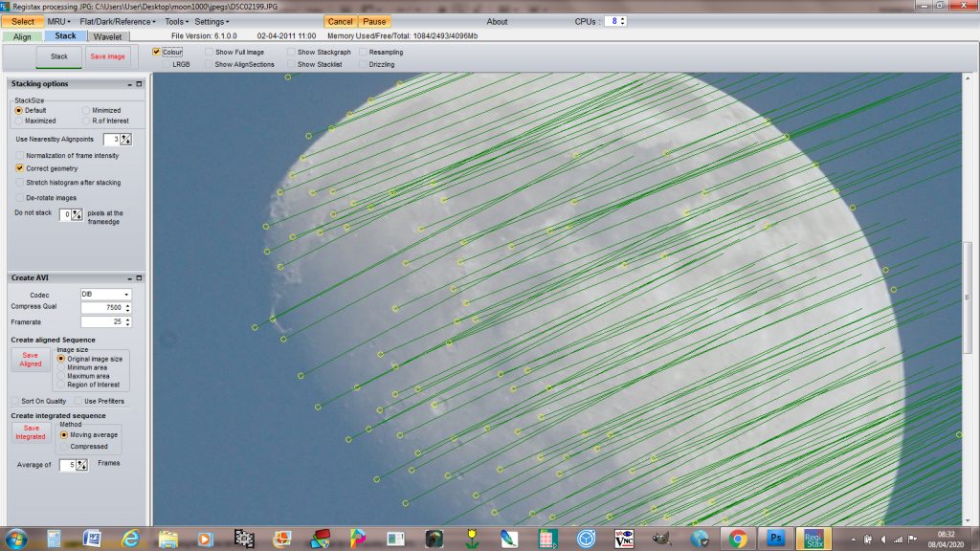This screenshot has height=551, width=980.
Task: Open the blue circular clock taskbar icon
Action: point(586,539)
